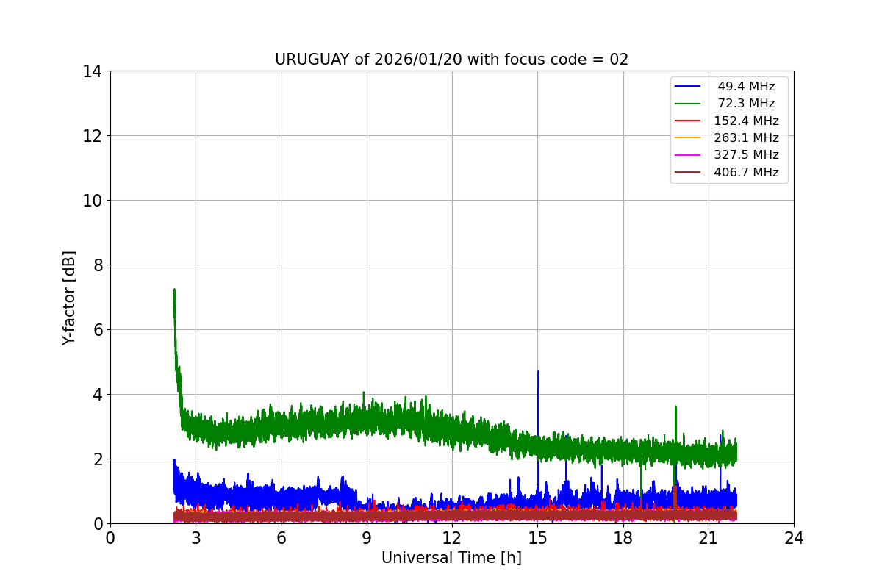Click the '72.3 MHz' legend label
The width and height of the screenshot is (882, 588).
tap(746, 104)
